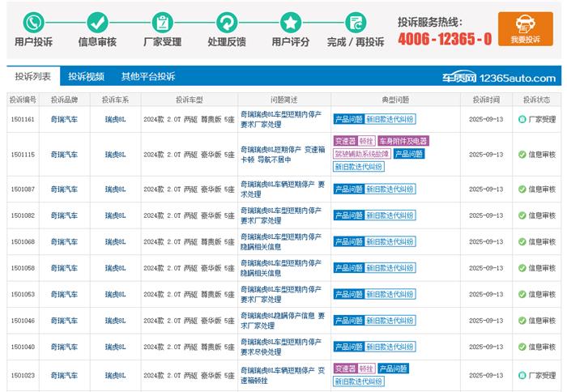Open the 奇瑞汽车 brand link for complaint 1501115
The image size is (567, 392).
point(64,154)
